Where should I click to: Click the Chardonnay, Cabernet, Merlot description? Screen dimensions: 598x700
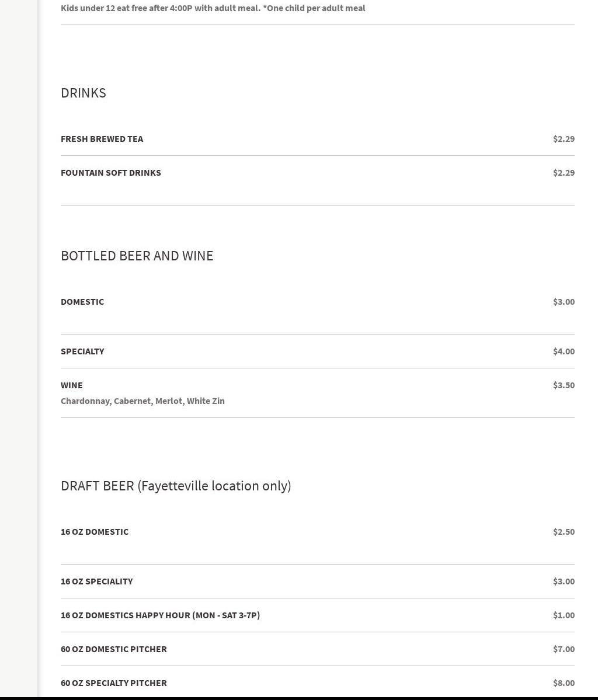(x=142, y=401)
